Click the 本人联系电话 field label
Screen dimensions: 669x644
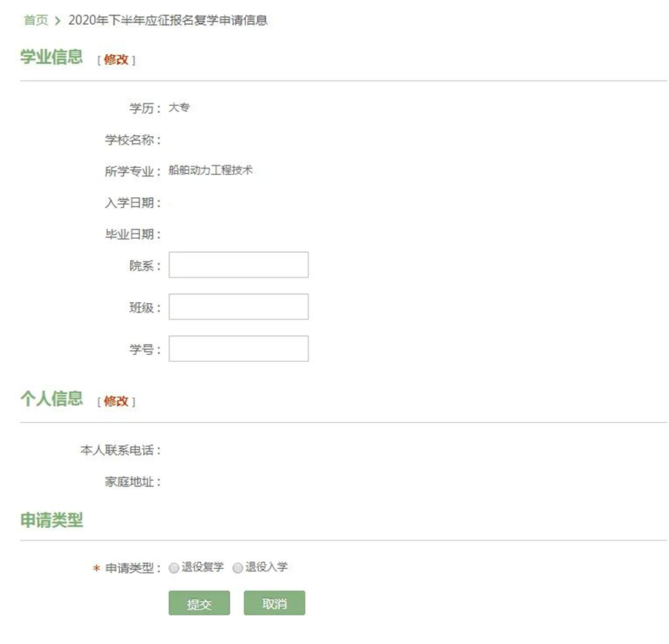120,451
